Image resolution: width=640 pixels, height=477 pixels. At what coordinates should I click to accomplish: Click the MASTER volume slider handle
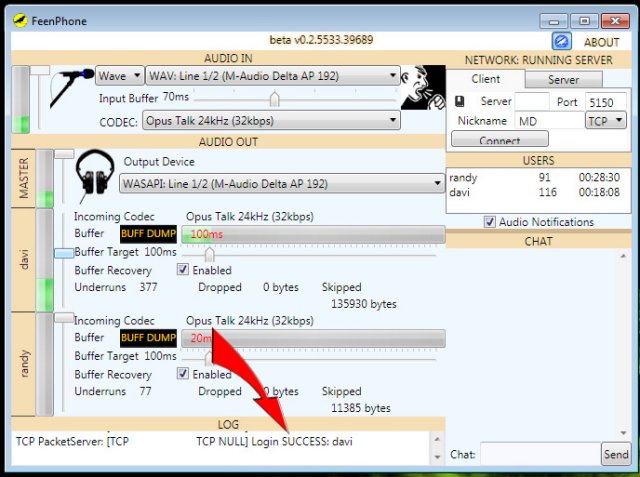[x=64, y=154]
